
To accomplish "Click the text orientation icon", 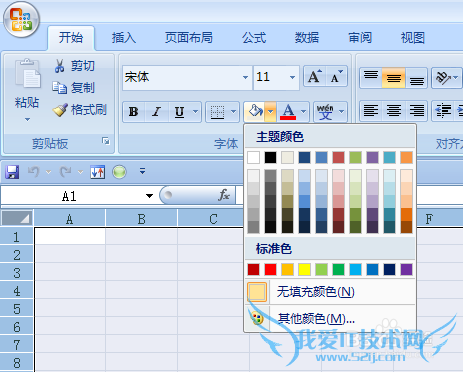I will tap(443, 78).
